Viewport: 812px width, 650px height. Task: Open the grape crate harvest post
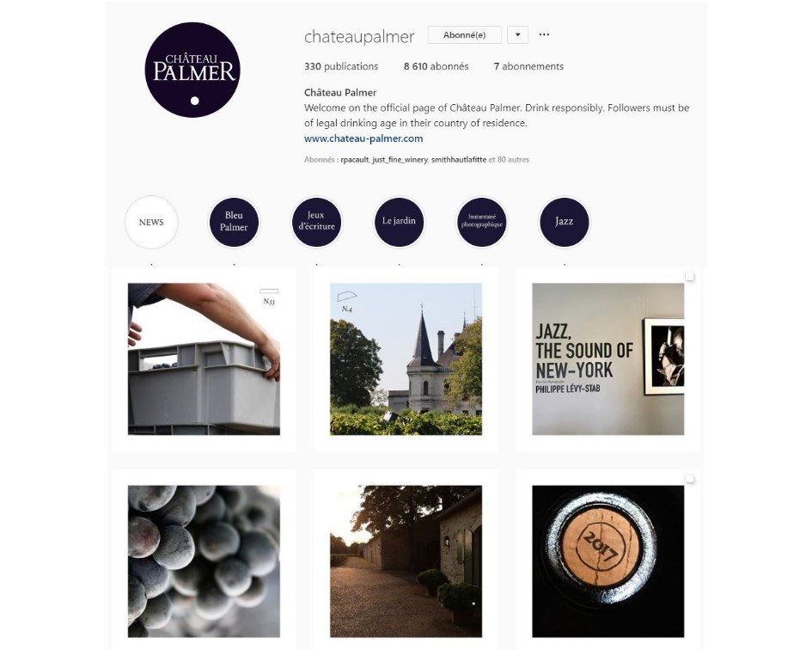204,359
